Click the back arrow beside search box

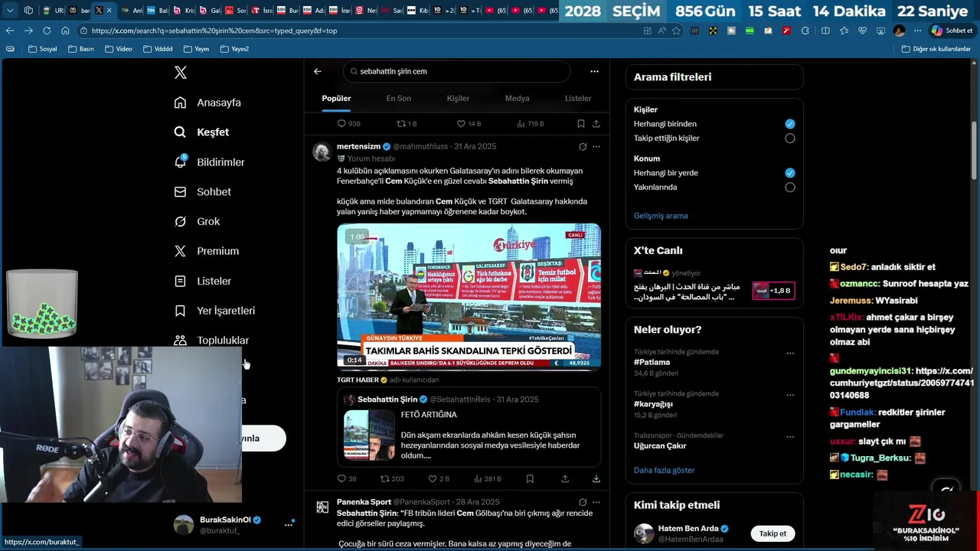click(x=318, y=71)
